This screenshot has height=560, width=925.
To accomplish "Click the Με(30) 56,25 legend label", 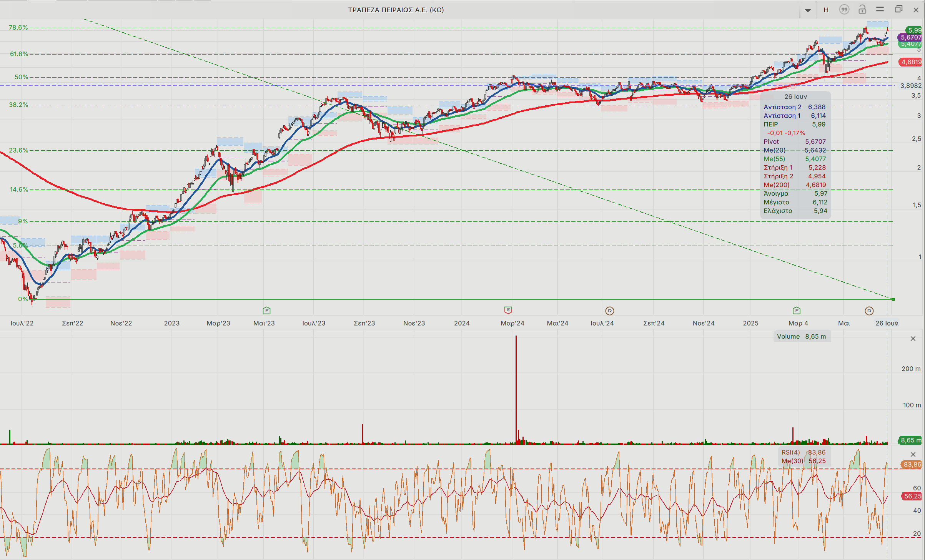I will point(804,461).
